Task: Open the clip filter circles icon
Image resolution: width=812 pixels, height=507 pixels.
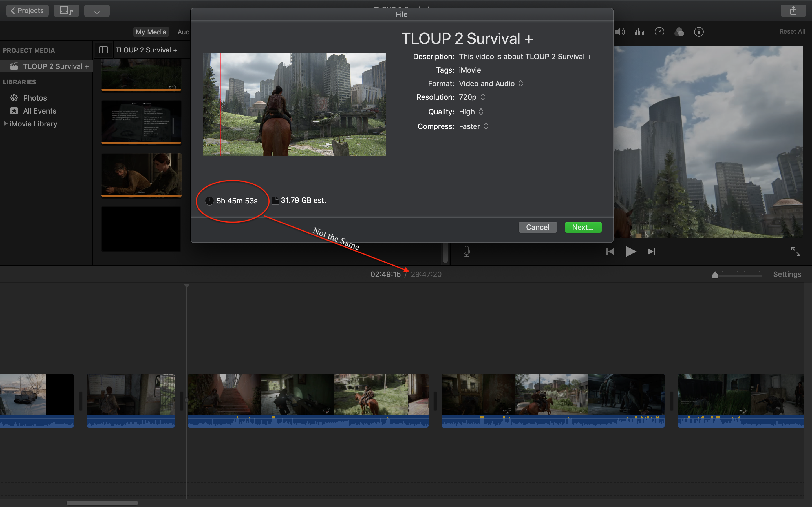Action: [679, 32]
